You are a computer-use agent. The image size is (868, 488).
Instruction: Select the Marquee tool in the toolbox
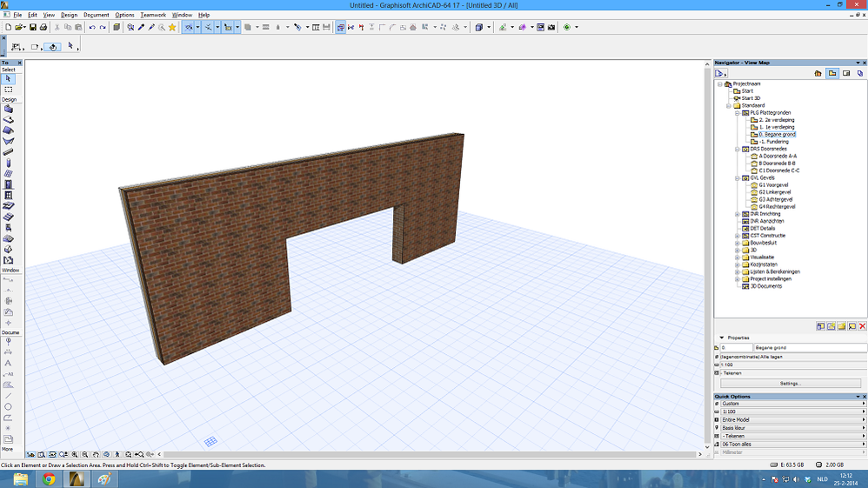(x=9, y=90)
